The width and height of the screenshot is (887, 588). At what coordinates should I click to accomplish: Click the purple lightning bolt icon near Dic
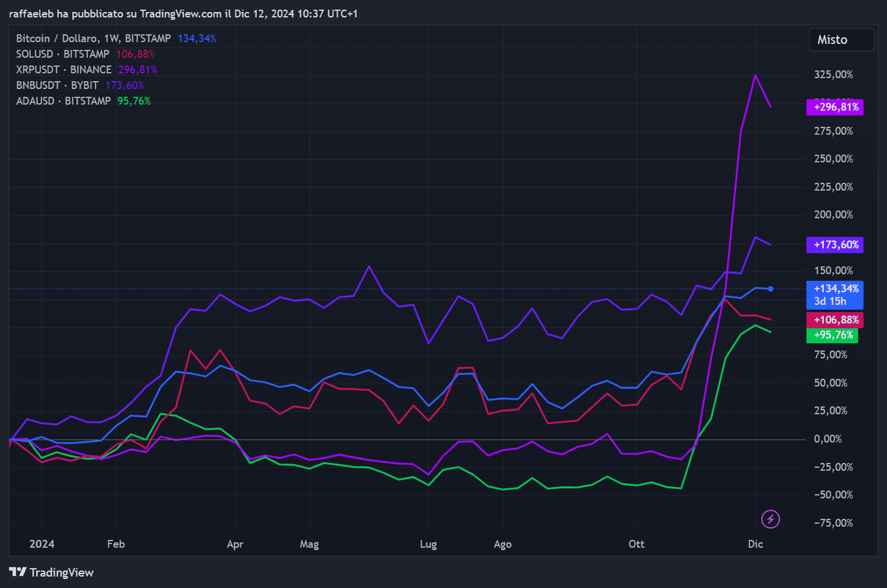[770, 518]
